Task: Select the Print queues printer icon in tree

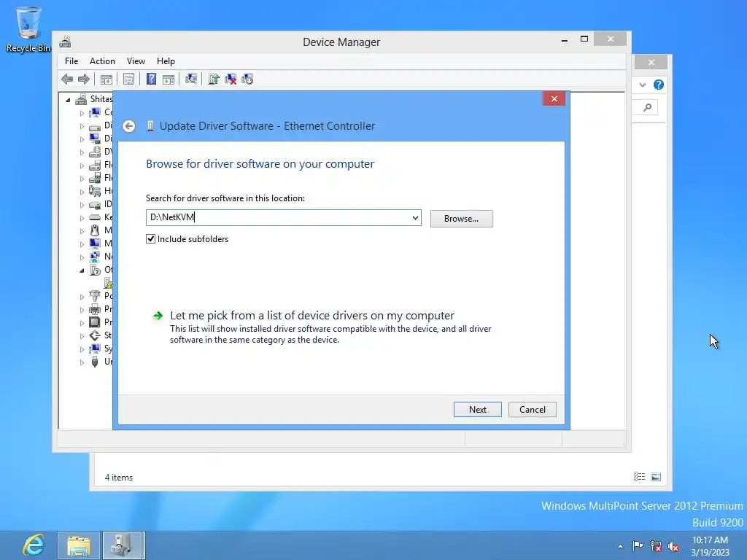Action: (x=95, y=309)
